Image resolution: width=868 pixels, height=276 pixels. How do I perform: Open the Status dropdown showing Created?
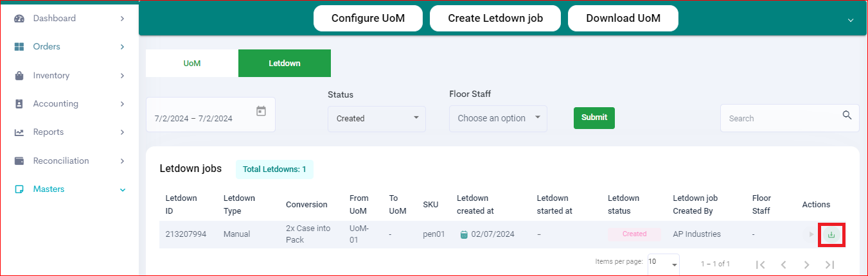point(376,119)
